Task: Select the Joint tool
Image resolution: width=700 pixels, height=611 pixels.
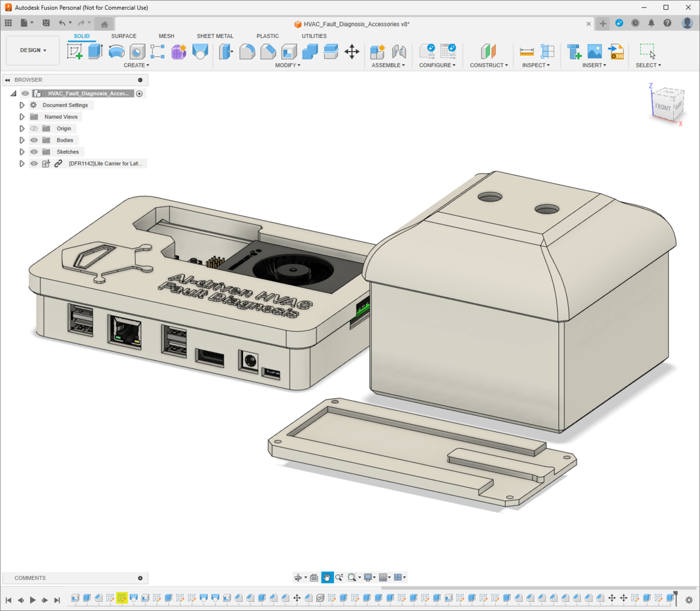Action: pos(399,51)
